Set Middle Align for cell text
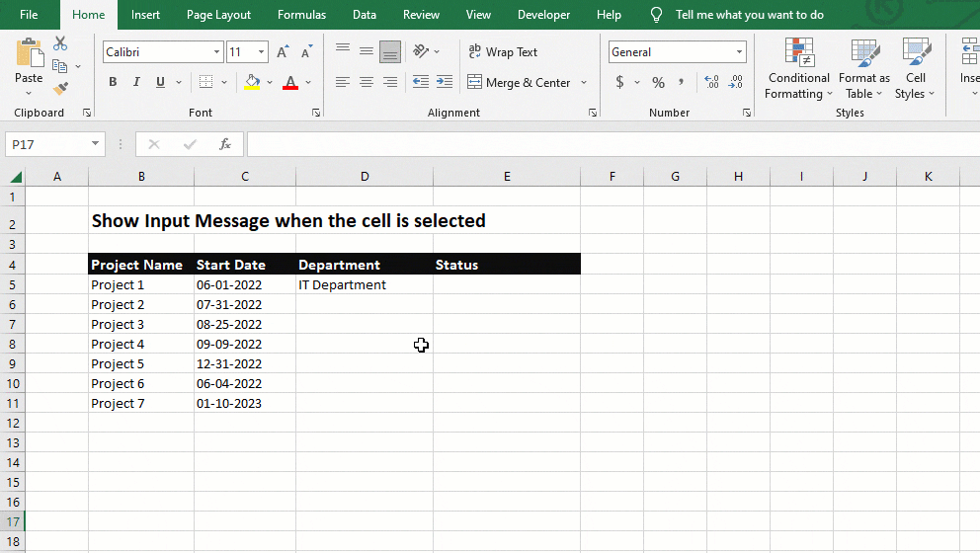The image size is (980, 553). [x=367, y=51]
